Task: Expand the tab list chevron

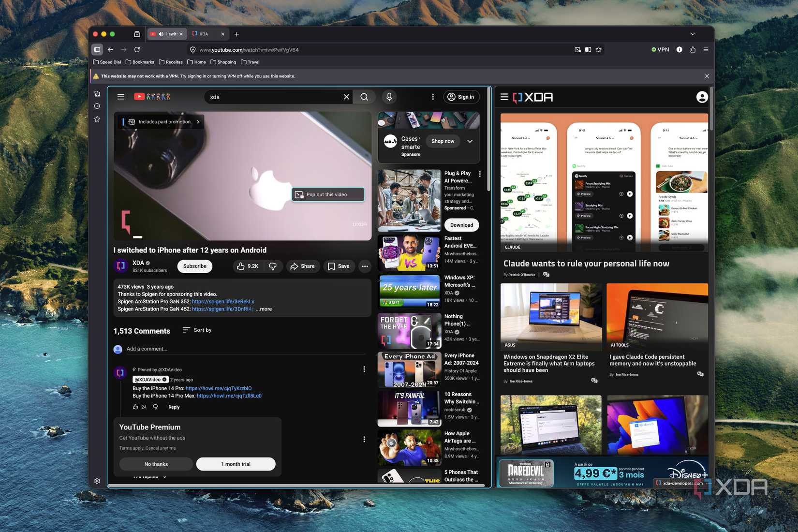Action: (693, 34)
